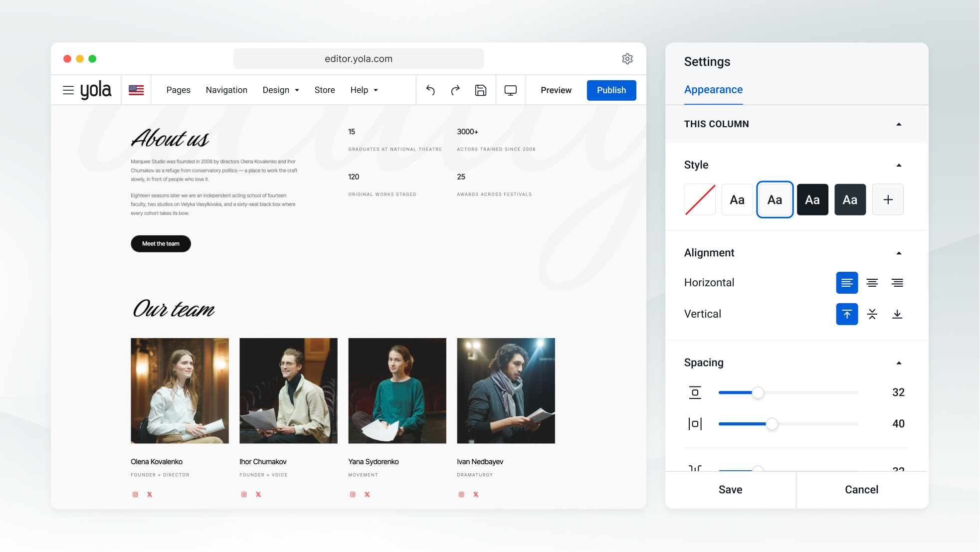The image size is (980, 552).
Task: Set horizontal alignment to center
Action: (872, 283)
